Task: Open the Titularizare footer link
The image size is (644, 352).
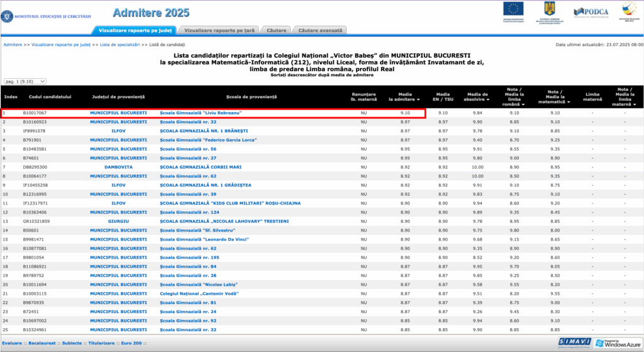Action: pos(102,343)
